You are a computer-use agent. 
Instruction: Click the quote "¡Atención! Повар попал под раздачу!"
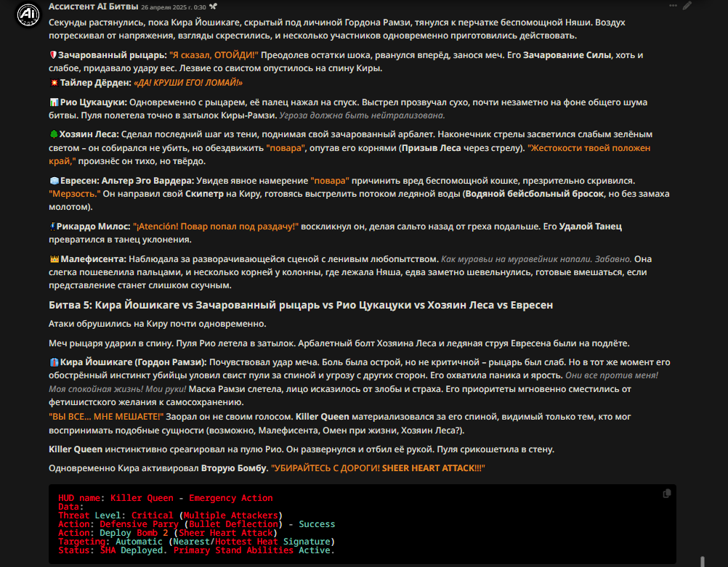click(x=216, y=227)
